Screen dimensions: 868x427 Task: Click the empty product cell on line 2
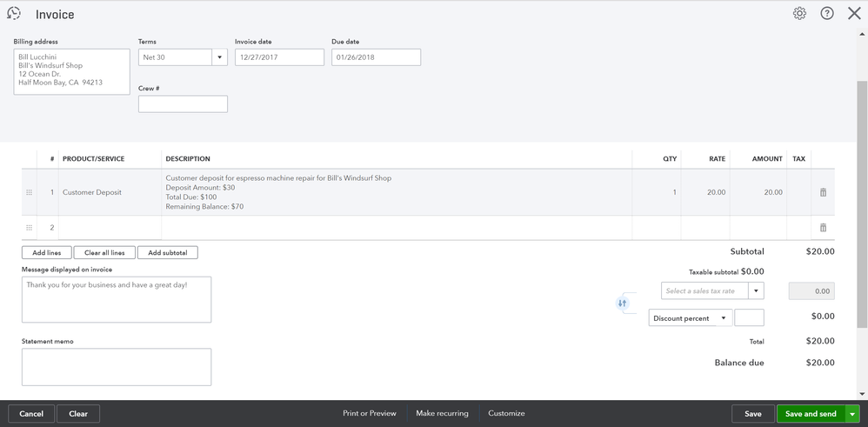(110, 228)
